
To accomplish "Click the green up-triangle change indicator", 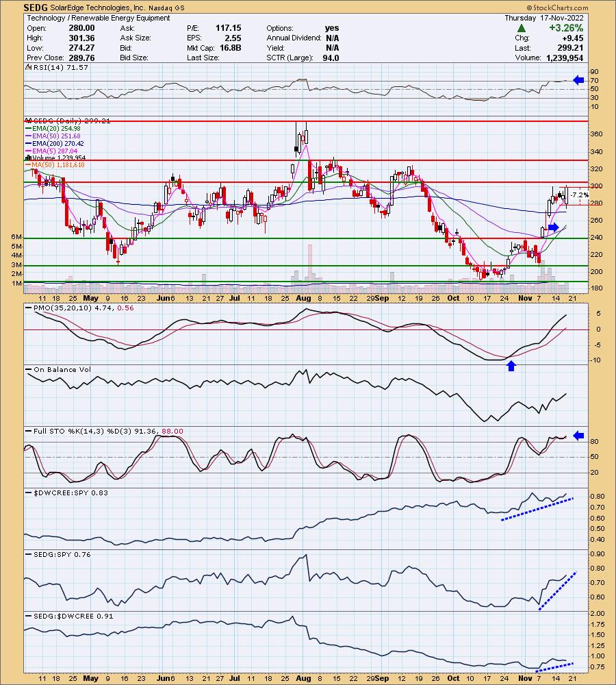I will [x=522, y=28].
